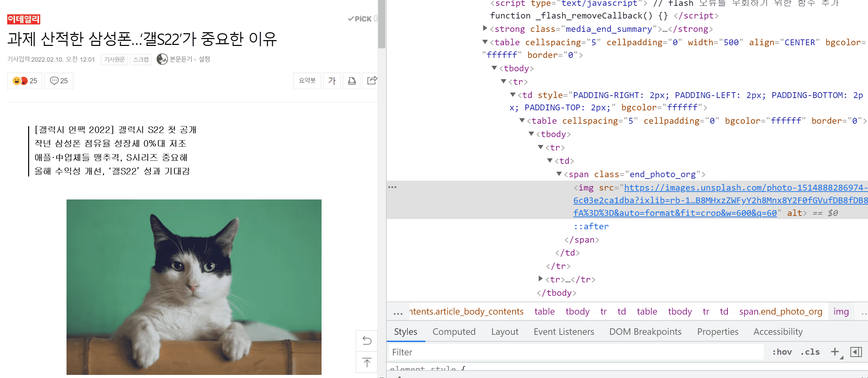Toggle the :hov element state button

[782, 352]
